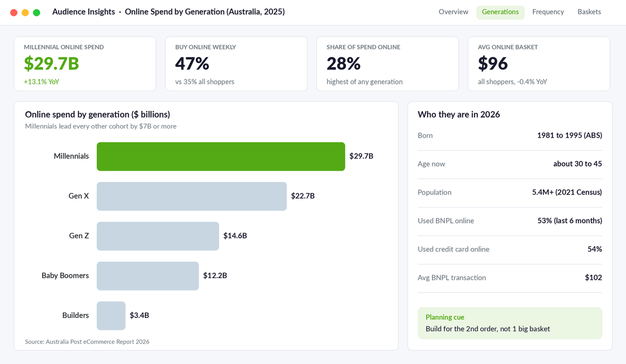Click the 'Used credit card online' row label
Screen dimensions: 626x364
click(453, 249)
